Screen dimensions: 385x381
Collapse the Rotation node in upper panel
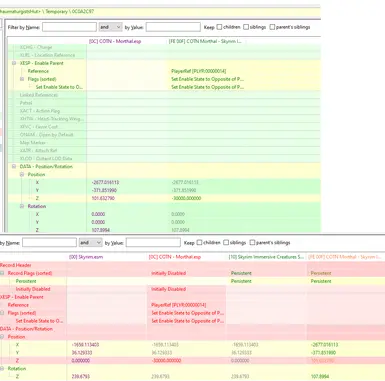click(22, 206)
